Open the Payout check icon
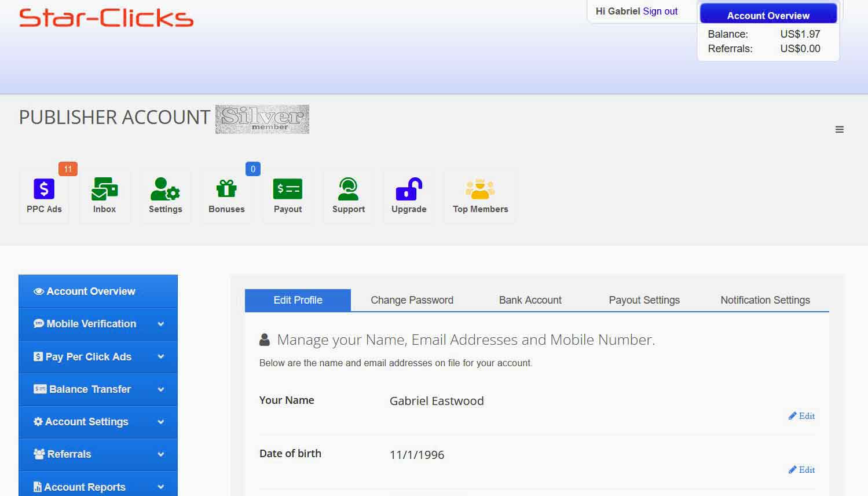This screenshot has height=496, width=868. pos(288,189)
